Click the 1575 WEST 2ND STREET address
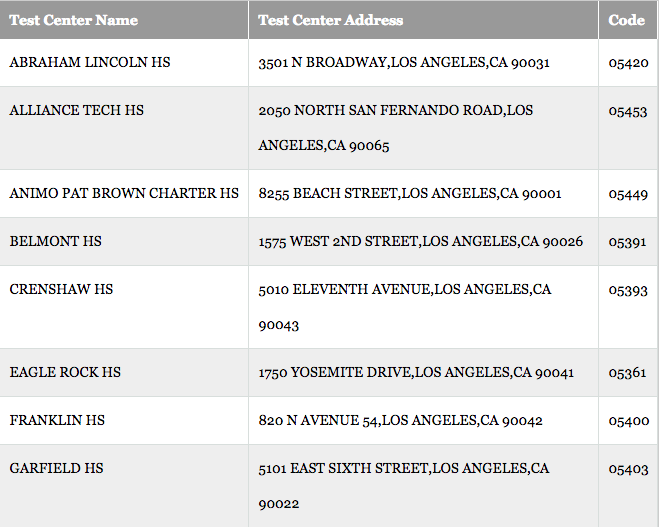660x527 pixels. point(421,242)
